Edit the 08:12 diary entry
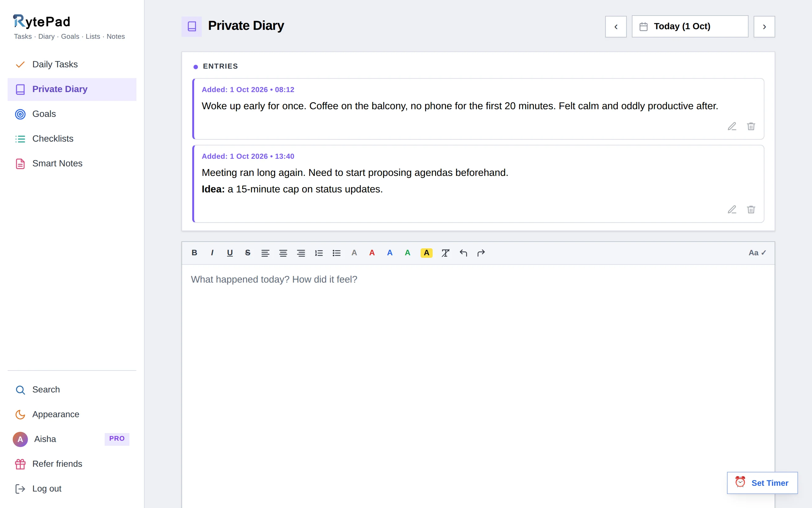This screenshot has height=508, width=812. (732, 126)
